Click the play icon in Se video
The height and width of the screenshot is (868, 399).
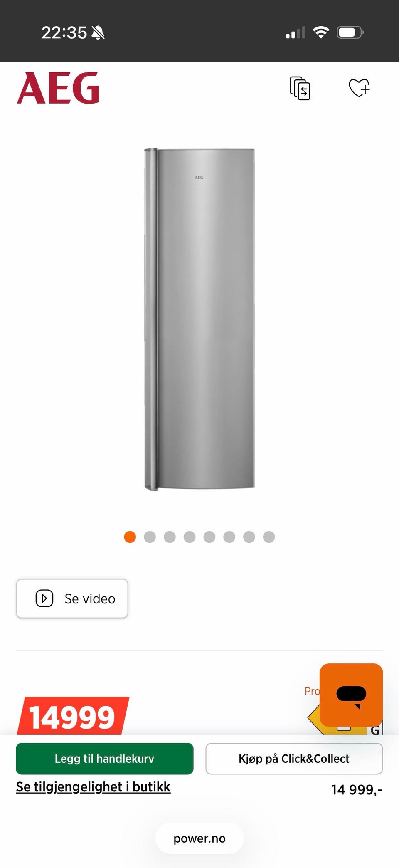coord(44,598)
